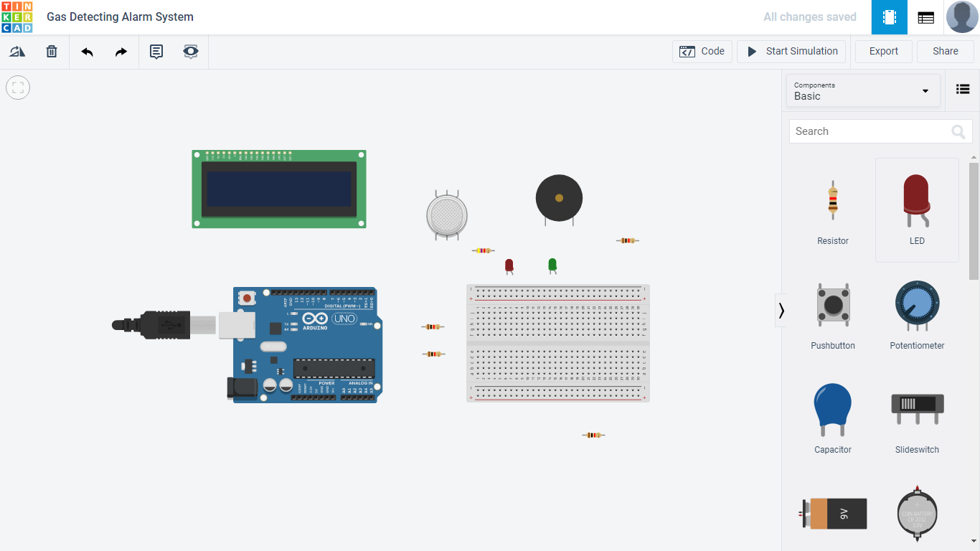The height and width of the screenshot is (551, 980).
Task: Switch to the breadboard circuit view tab
Action: tap(889, 17)
